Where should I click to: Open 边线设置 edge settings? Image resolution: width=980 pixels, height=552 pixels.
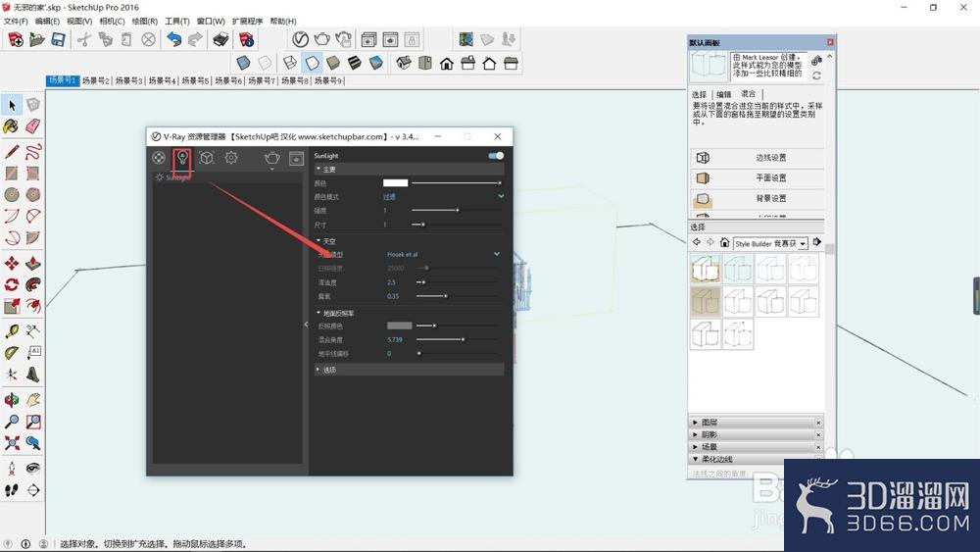tap(758, 158)
